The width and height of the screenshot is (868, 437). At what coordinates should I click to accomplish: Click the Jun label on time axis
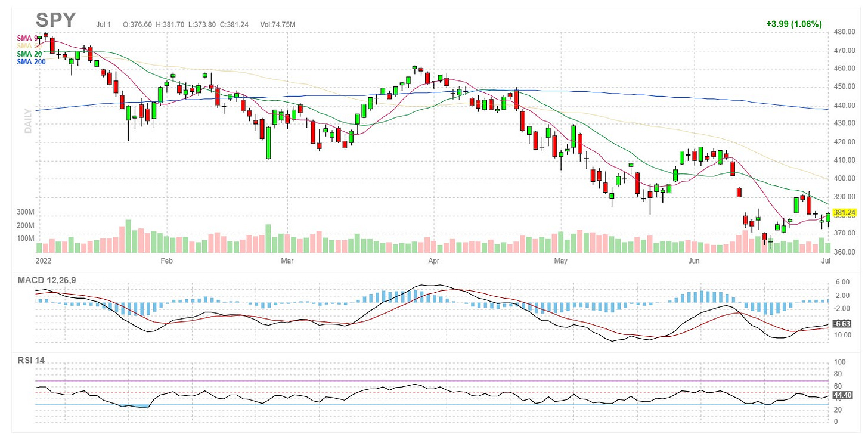[693, 261]
